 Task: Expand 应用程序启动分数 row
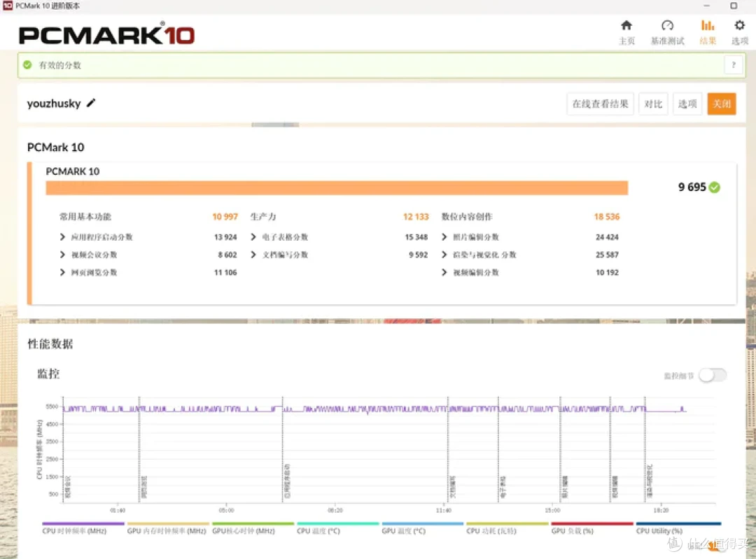63,236
